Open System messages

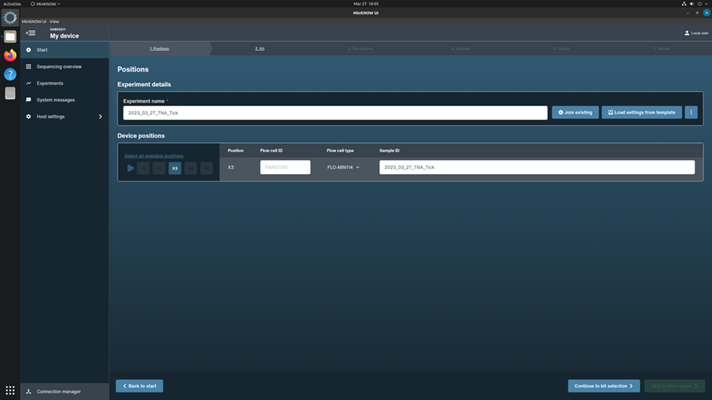57,100
